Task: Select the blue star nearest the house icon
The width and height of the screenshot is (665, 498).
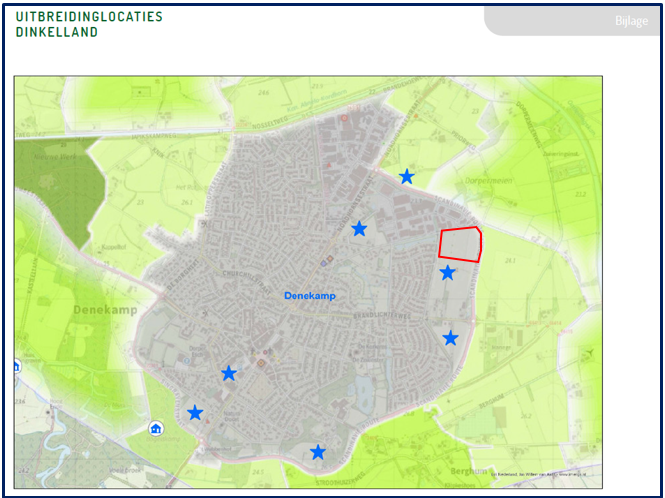Action: click(195, 412)
